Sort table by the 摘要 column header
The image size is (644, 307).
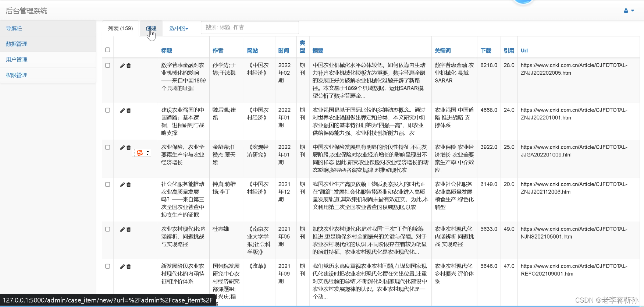(x=318, y=51)
